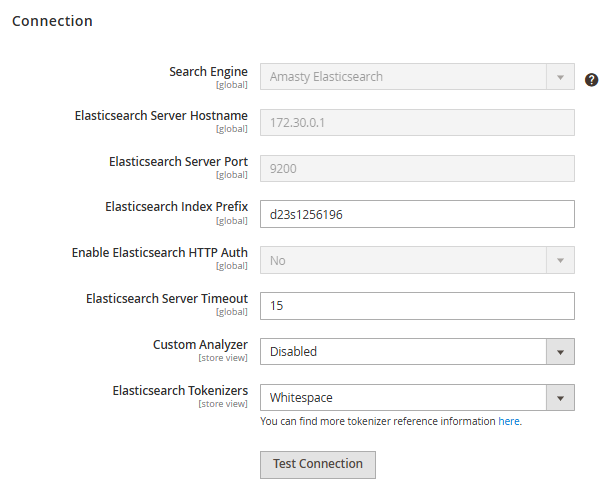Focus the Elasticsearch Index Prefix field

(x=417, y=214)
